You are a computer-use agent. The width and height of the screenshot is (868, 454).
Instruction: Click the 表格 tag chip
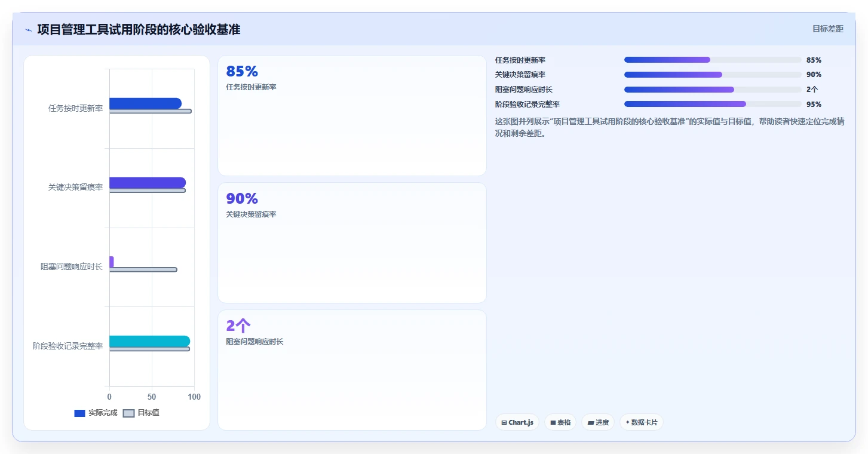click(x=560, y=422)
